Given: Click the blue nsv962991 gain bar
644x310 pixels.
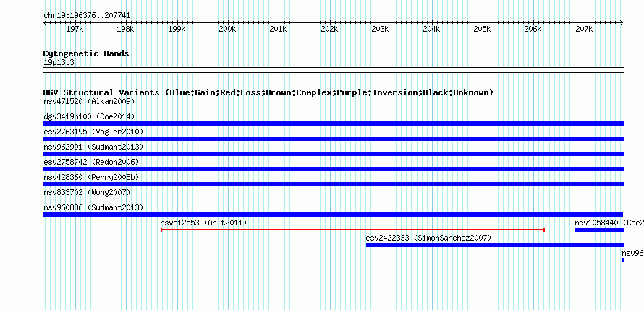Looking at the screenshot, I should (x=333, y=154).
